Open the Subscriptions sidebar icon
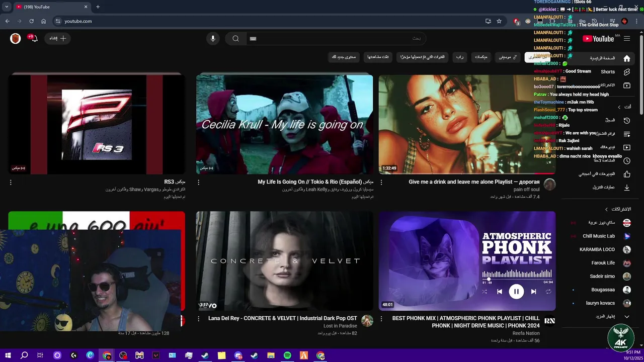The height and width of the screenshot is (362, 644). pos(626,85)
